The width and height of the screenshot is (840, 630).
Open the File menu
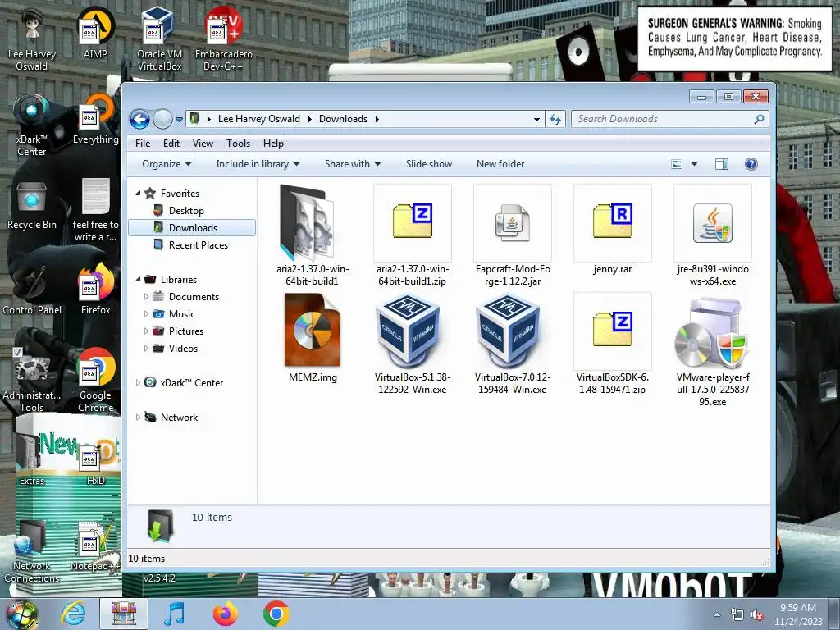pyautogui.click(x=143, y=144)
